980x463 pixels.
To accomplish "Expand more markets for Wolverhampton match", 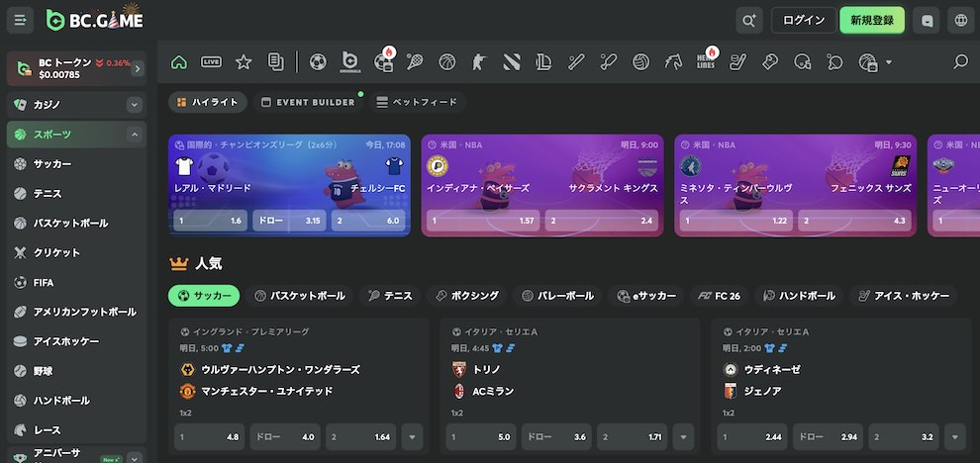I will tap(412, 437).
